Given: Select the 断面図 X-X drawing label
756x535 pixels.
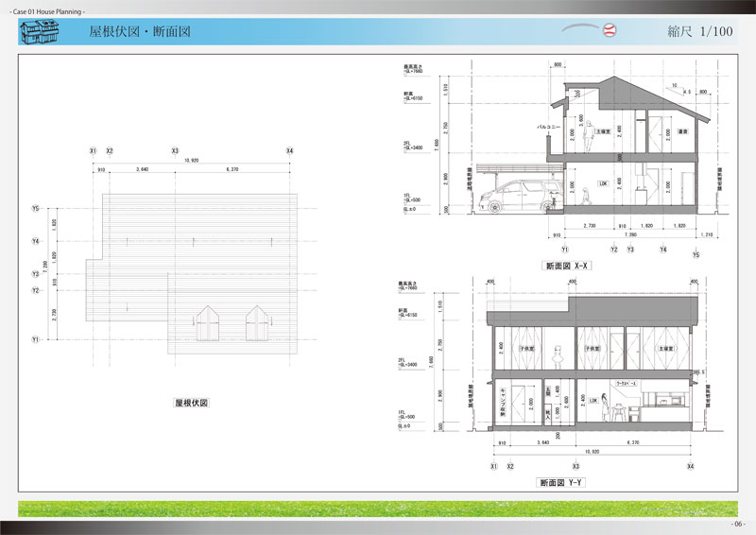Looking at the screenshot, I should (x=567, y=266).
